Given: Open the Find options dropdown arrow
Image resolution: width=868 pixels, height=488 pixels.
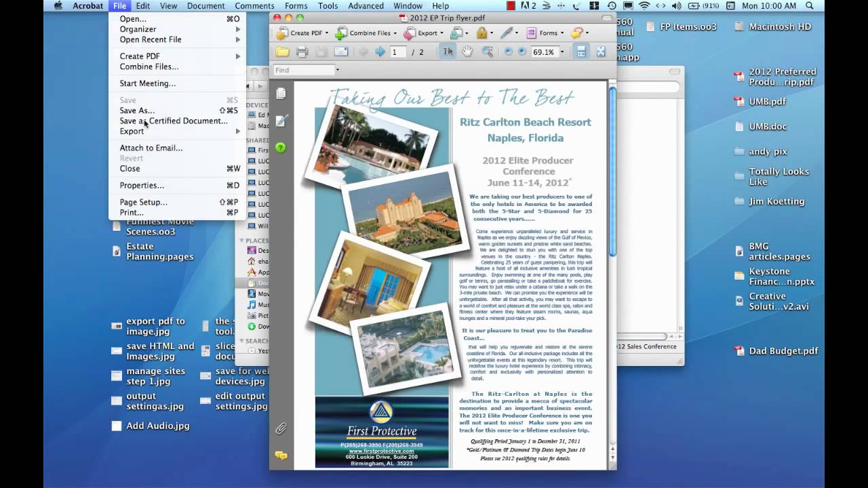Looking at the screenshot, I should point(337,70).
